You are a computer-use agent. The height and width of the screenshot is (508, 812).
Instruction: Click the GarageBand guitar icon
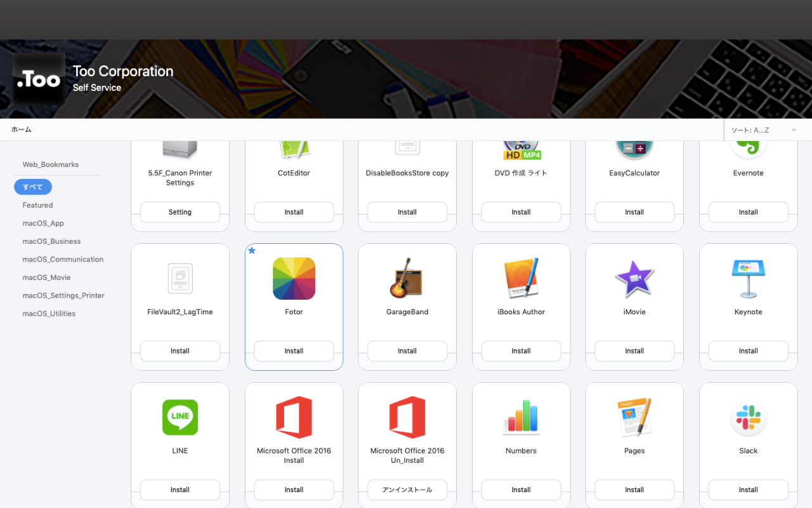pyautogui.click(x=407, y=279)
